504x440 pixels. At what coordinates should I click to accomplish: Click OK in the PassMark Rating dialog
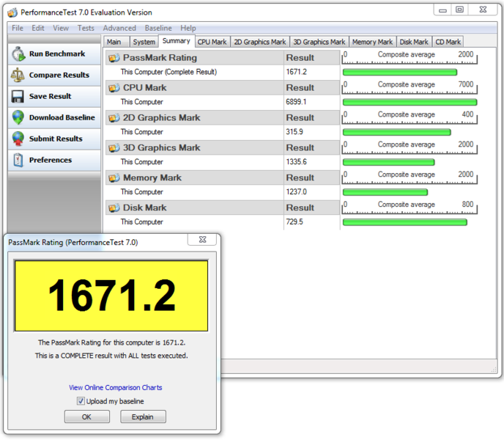tap(86, 417)
